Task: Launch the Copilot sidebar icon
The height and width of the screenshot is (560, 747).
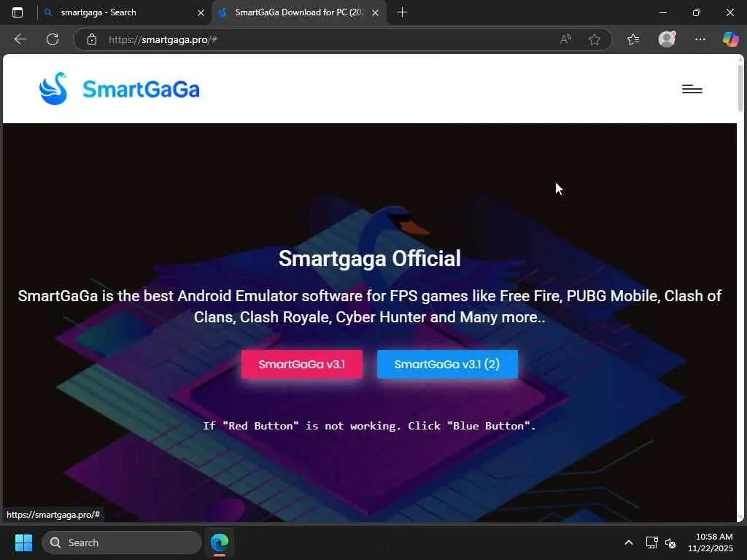Action: 730,39
